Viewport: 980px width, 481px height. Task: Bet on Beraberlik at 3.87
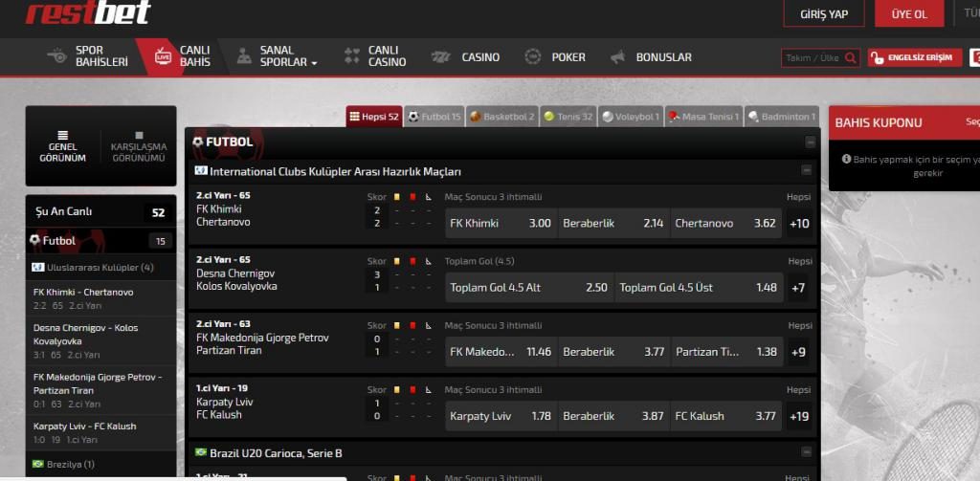coord(613,416)
